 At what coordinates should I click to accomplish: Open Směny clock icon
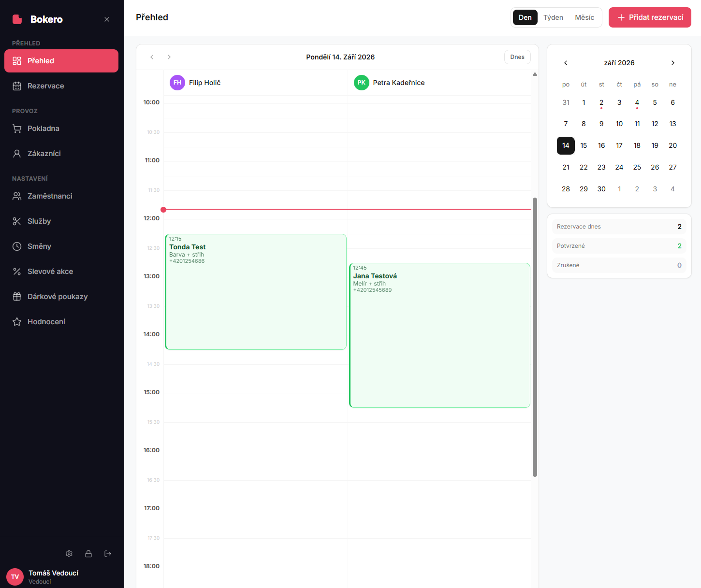tap(17, 246)
